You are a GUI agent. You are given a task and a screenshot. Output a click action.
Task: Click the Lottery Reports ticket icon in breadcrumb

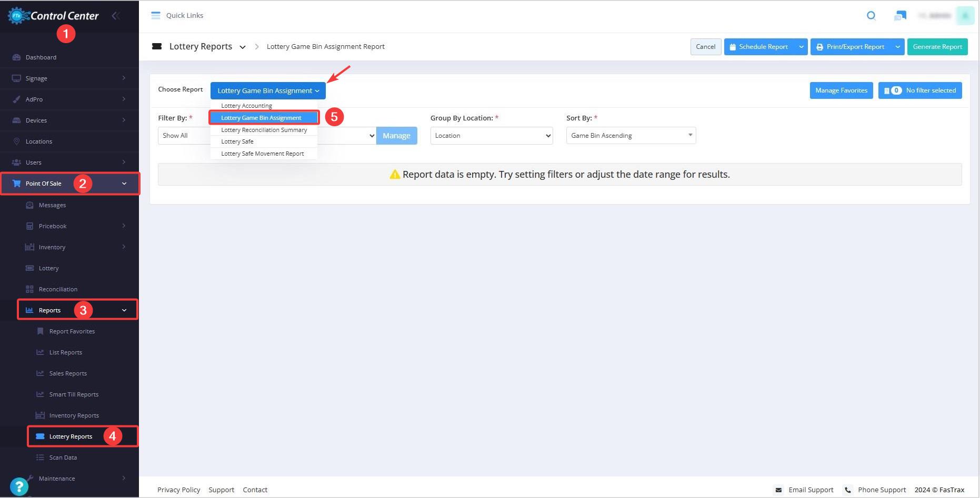[x=157, y=46]
